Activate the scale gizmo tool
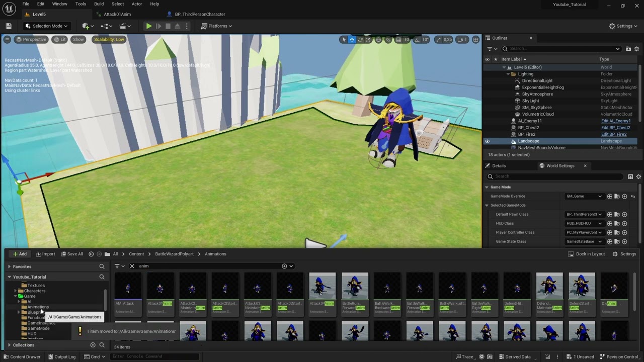The height and width of the screenshot is (362, 644). point(368,40)
